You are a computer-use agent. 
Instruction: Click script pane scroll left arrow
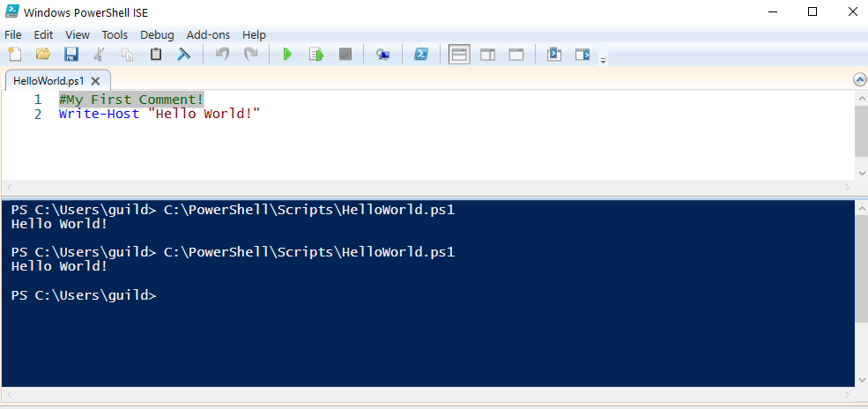(x=8, y=187)
